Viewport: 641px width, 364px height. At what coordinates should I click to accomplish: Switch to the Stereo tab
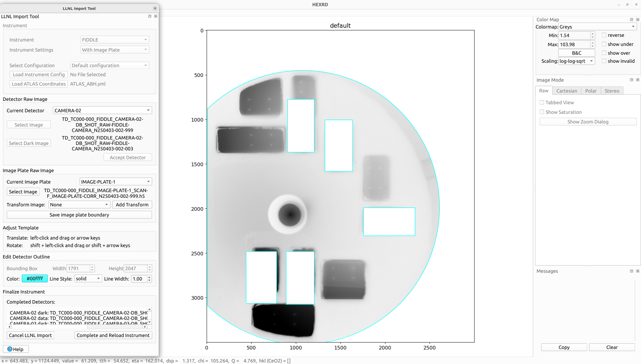tap(612, 91)
